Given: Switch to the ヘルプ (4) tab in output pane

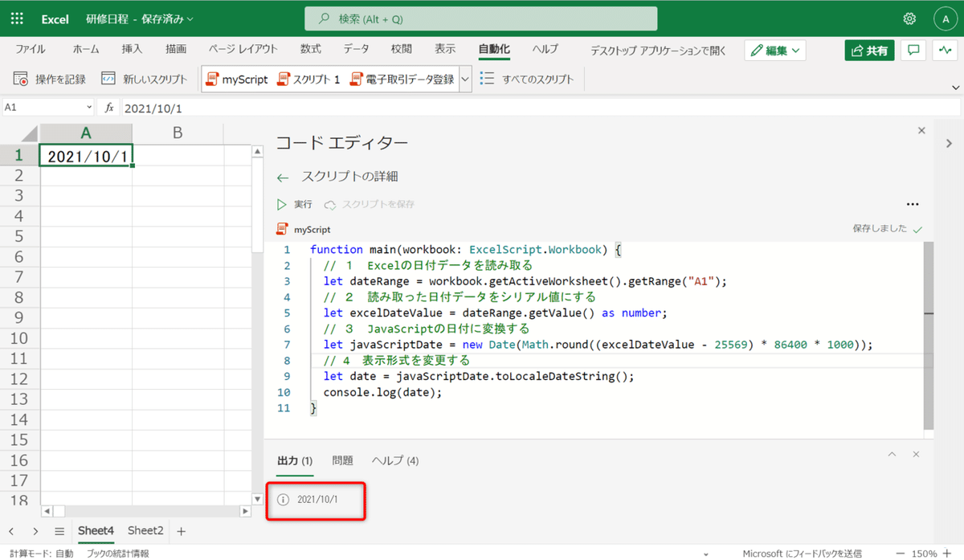Looking at the screenshot, I should 395,460.
